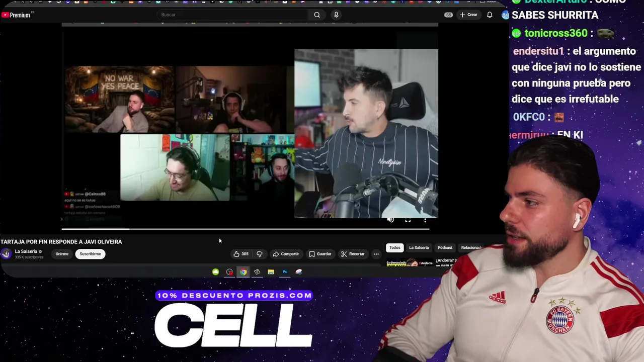Viewport: 644px width, 362px height.
Task: Dislike the video with the thumbs down
Action: (x=260, y=254)
